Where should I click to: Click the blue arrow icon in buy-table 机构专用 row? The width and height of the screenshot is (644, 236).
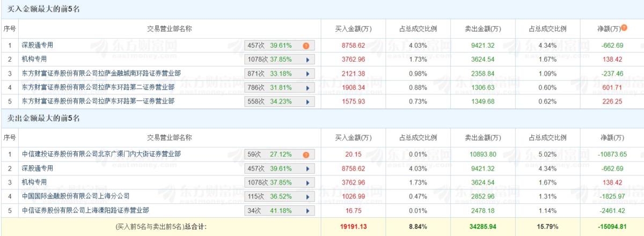pyautogui.click(x=308, y=60)
